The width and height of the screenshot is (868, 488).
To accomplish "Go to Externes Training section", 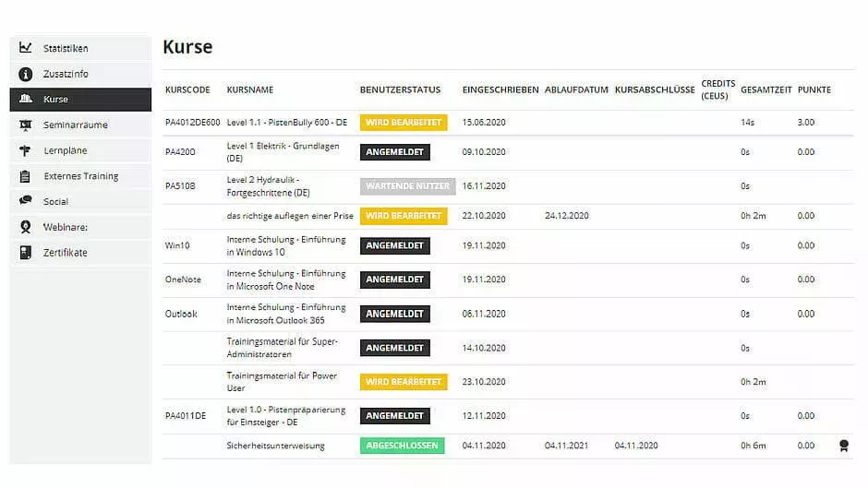I will click(x=80, y=176).
